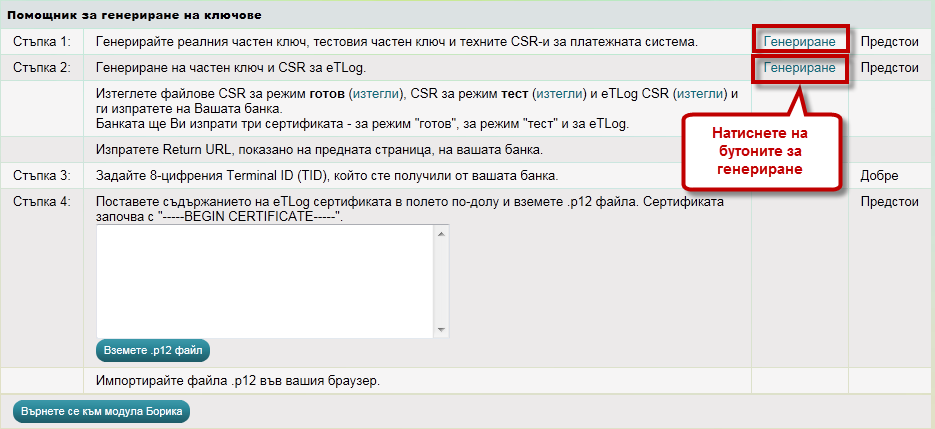Click the Предстои status for Стъпка 2
This screenshot has width=935, height=429.
(889, 68)
